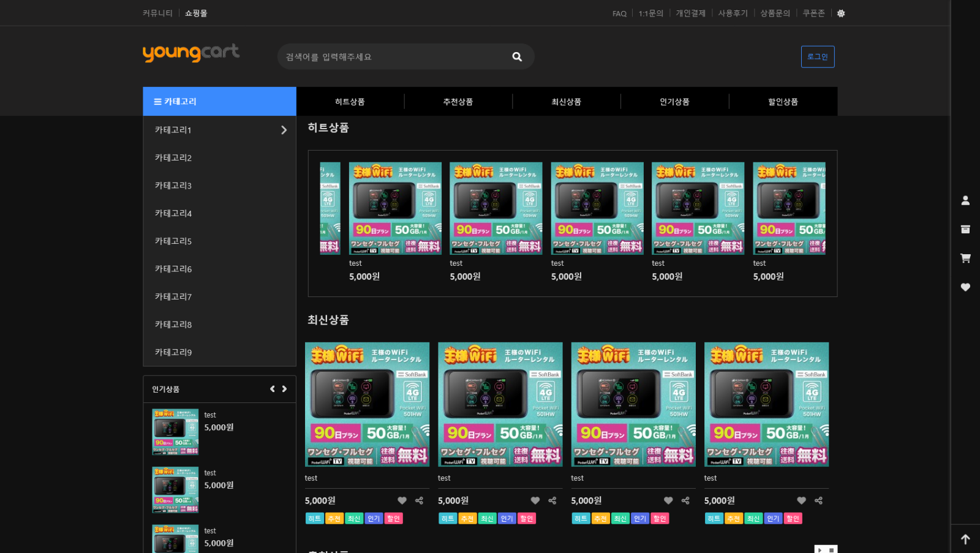Click the scroll-to-top arrow button
The image size is (980, 553).
[965, 539]
